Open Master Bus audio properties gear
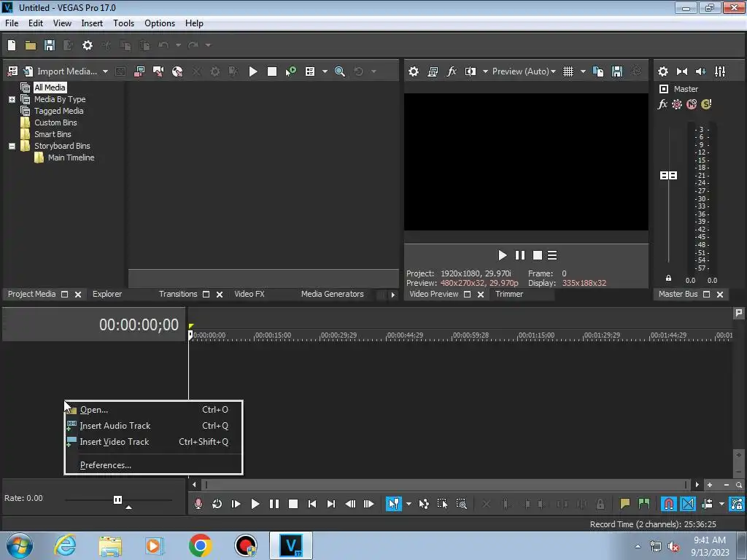The height and width of the screenshot is (560, 747). click(x=663, y=71)
